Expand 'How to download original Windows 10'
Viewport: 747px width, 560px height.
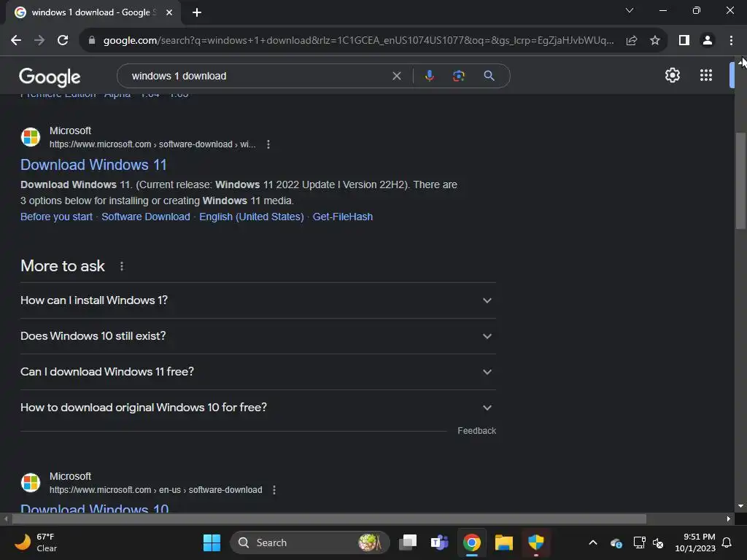click(258, 408)
